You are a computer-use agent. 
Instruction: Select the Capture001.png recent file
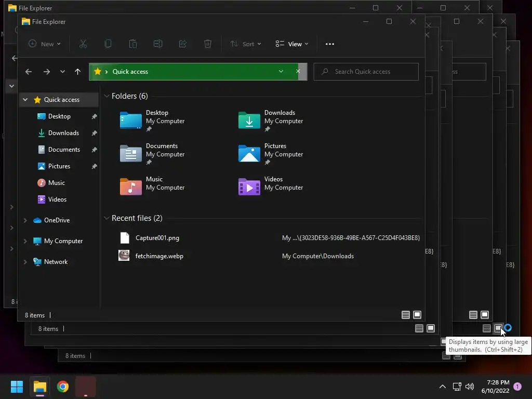pos(157,238)
